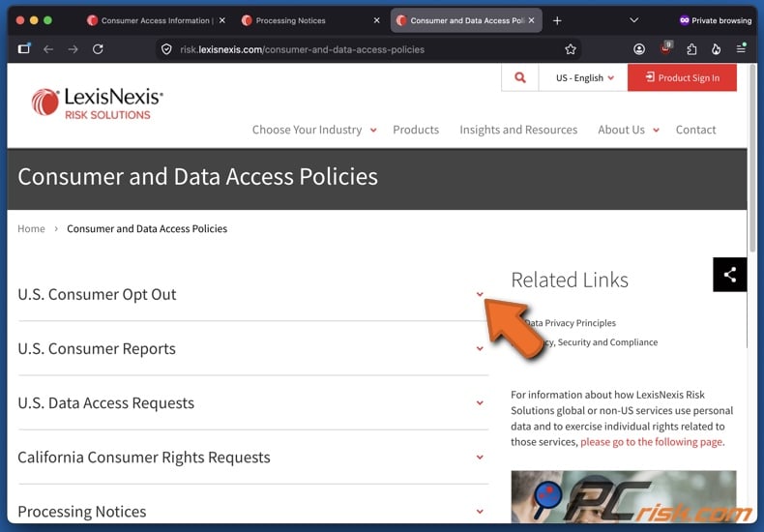Image resolution: width=764 pixels, height=532 pixels.
Task: Open the browser hamburger menu
Action: (741, 48)
